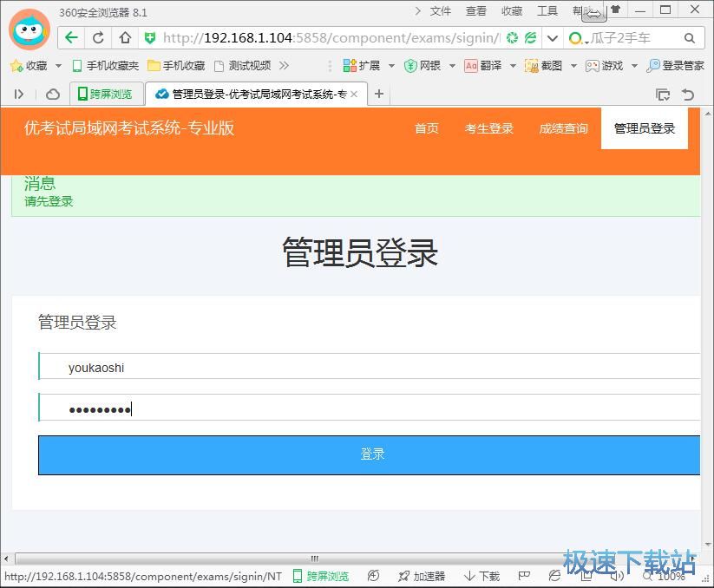Open the address bar history dropdown arrow
Image resolution: width=714 pixels, height=588 pixels.
[552, 37]
